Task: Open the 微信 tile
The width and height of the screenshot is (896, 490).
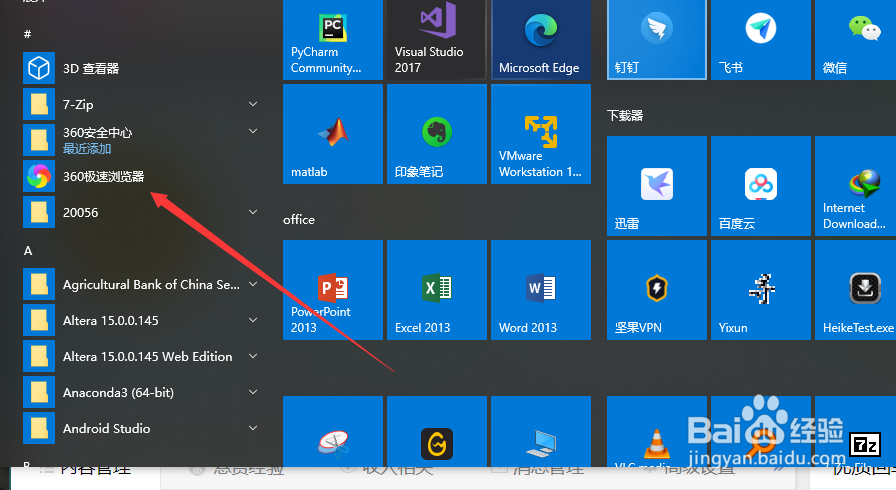Action: coord(855,39)
